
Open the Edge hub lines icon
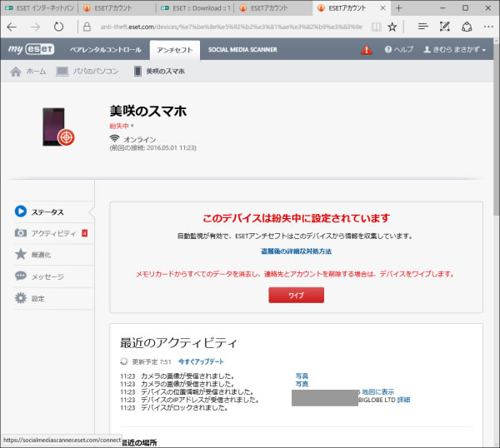(422, 27)
